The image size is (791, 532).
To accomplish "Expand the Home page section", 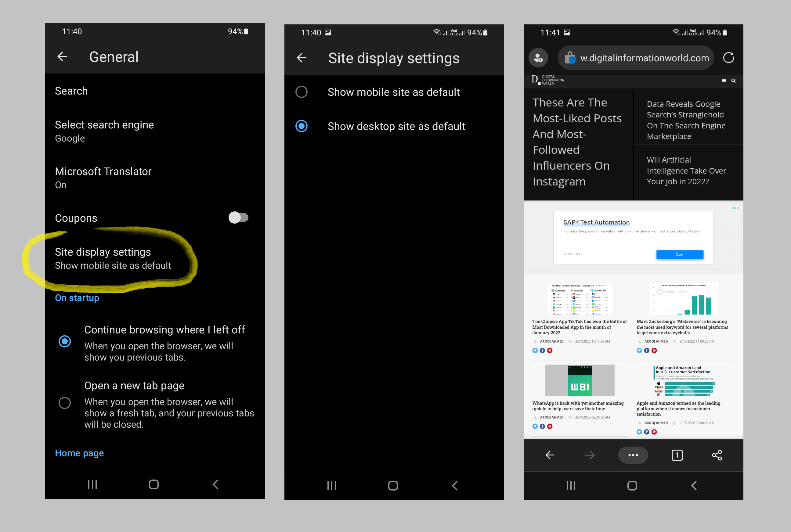I will point(79,452).
